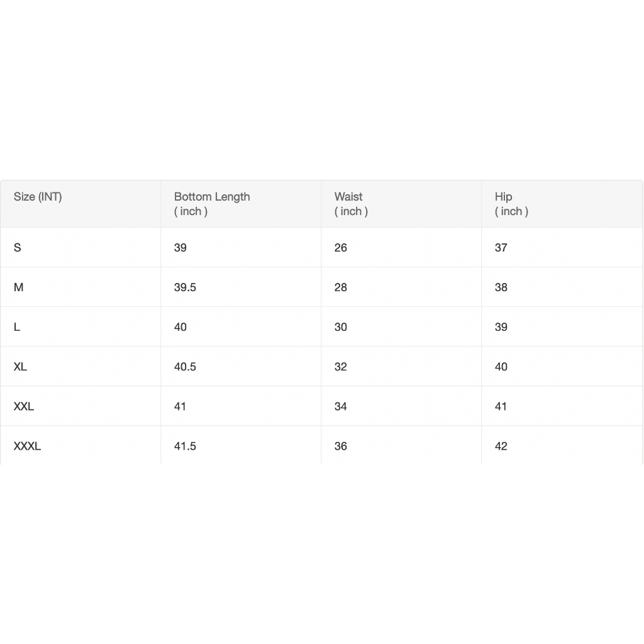Select the Bottom Length column header
This screenshot has width=644, height=644.
[x=212, y=204]
